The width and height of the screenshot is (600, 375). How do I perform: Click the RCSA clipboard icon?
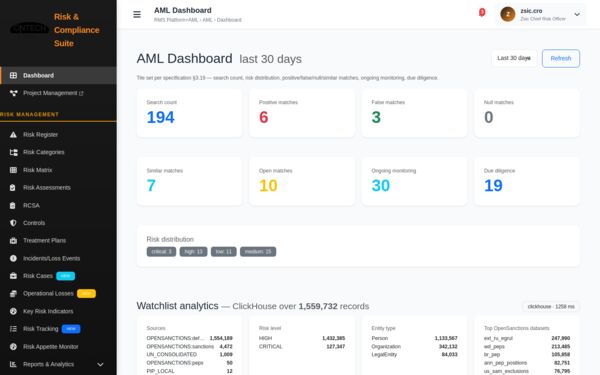click(x=13, y=205)
